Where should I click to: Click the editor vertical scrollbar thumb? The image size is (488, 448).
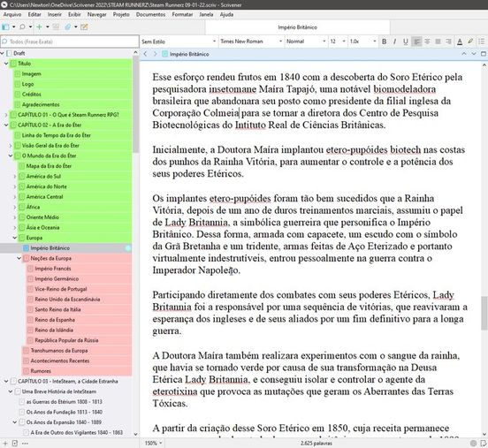pyautogui.click(x=484, y=313)
